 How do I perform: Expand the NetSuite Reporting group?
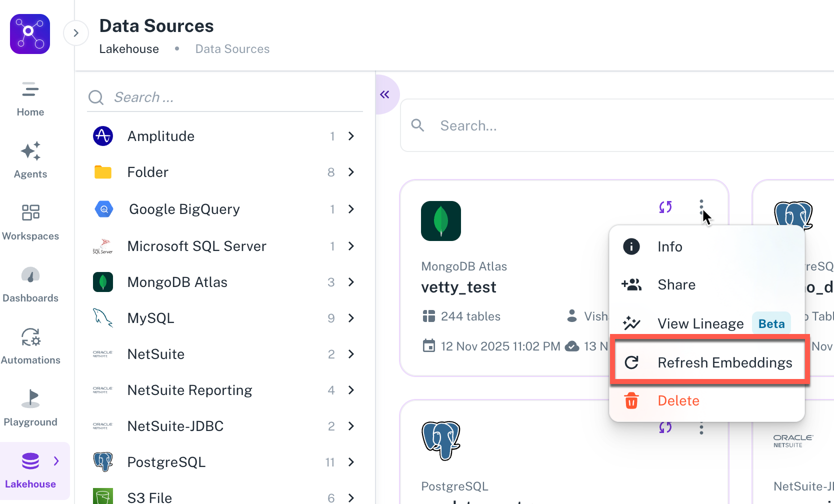pyautogui.click(x=351, y=390)
